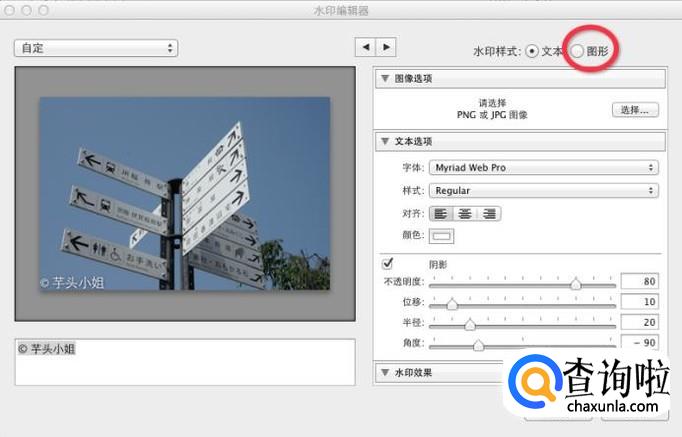Open the 字体 Myriad Web Pro dropdown
This screenshot has width=682, height=437.
[544, 168]
